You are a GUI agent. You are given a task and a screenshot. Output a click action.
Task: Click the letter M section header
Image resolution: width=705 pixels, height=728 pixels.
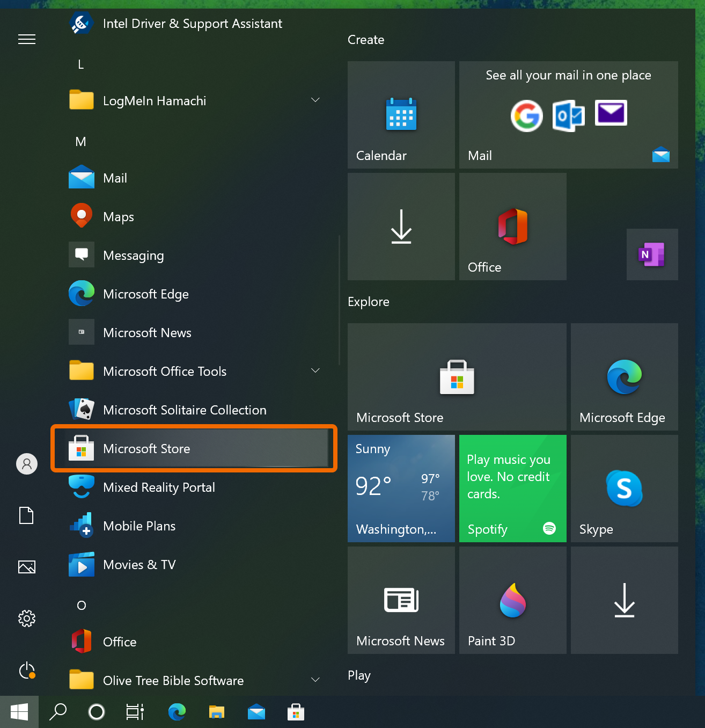click(x=80, y=142)
